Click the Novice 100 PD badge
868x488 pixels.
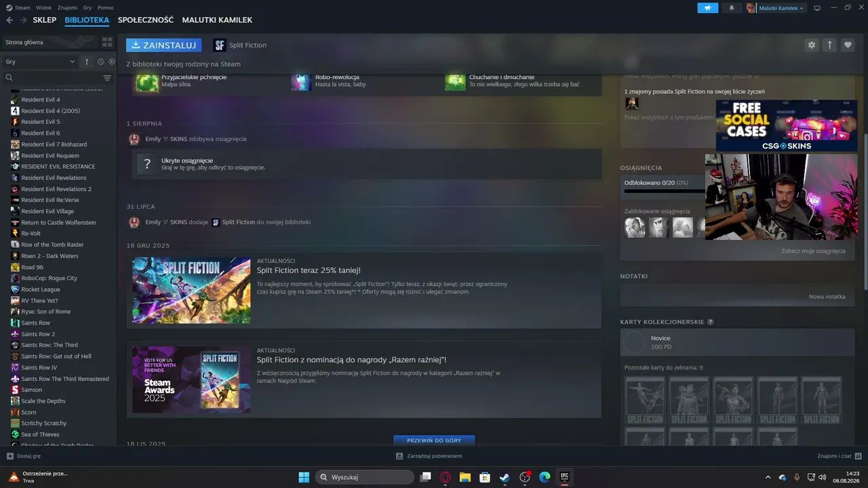coord(737,342)
